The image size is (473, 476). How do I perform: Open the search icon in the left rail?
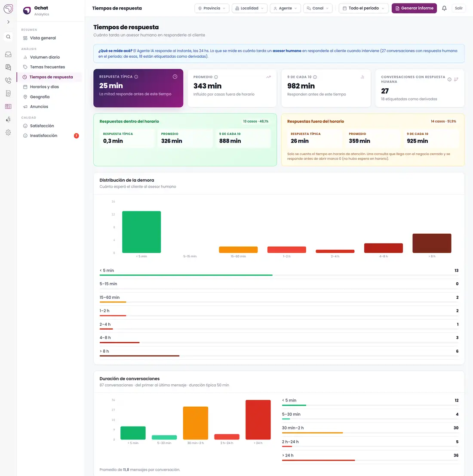[8, 37]
